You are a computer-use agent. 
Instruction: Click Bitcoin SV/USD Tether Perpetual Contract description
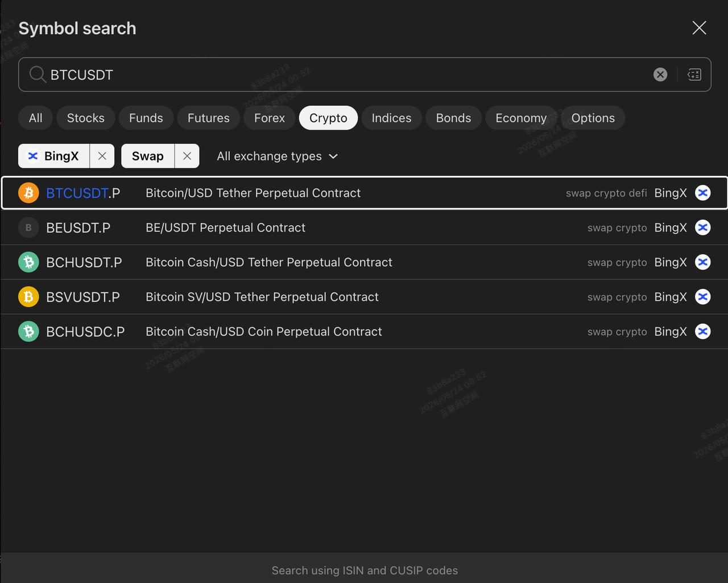[262, 297]
